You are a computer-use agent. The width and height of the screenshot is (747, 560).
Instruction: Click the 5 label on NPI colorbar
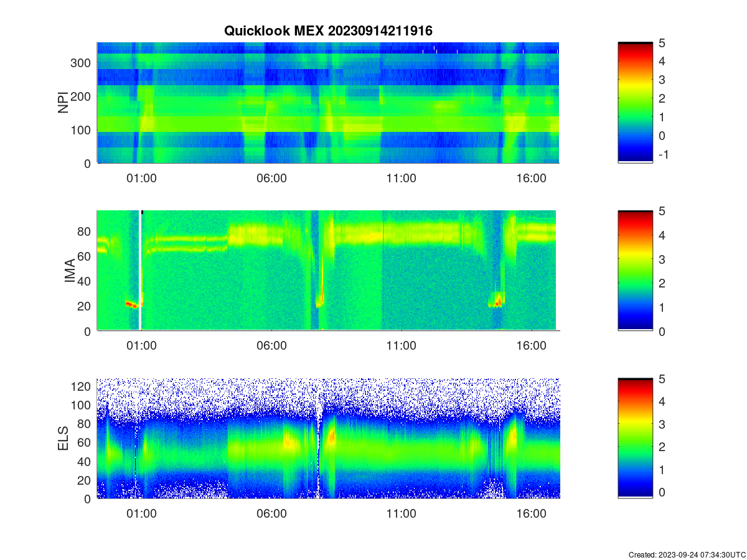point(661,43)
